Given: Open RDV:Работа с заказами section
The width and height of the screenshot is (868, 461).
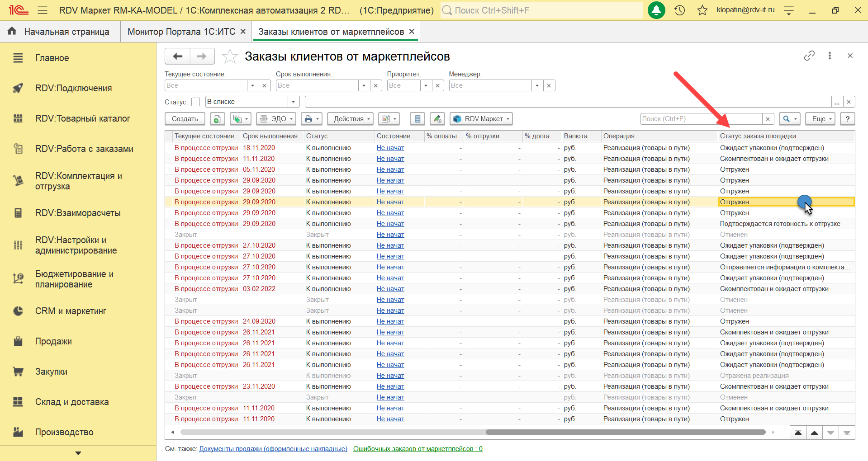Looking at the screenshot, I should tap(84, 149).
